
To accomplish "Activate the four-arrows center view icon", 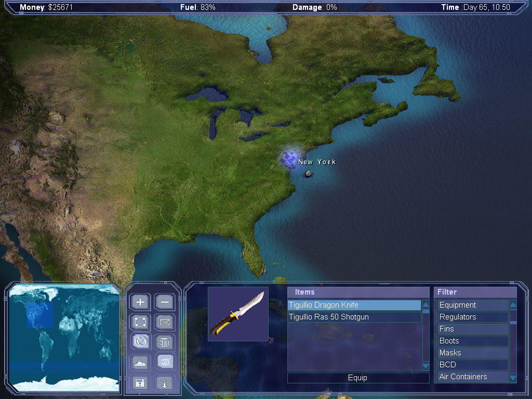I will click(140, 322).
